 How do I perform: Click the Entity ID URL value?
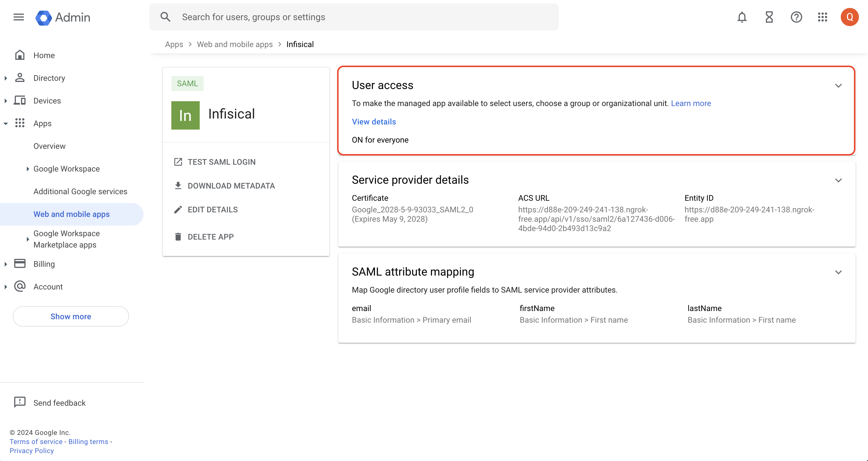click(749, 214)
